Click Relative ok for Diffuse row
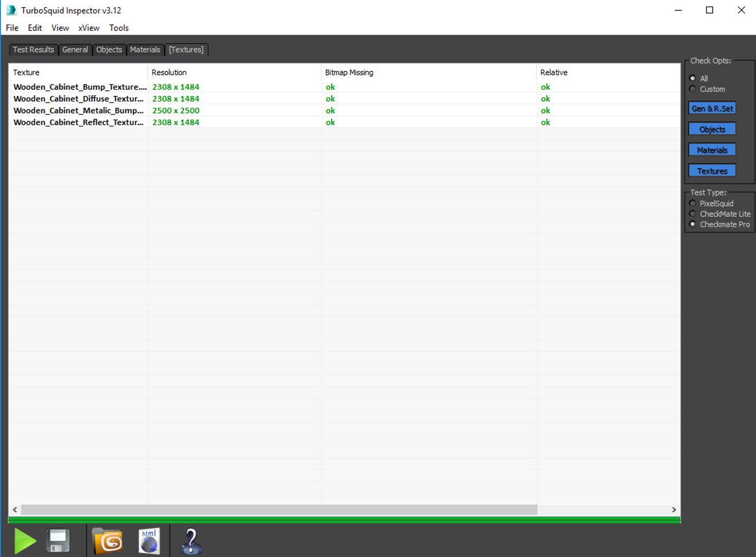The image size is (756, 557). [x=545, y=99]
